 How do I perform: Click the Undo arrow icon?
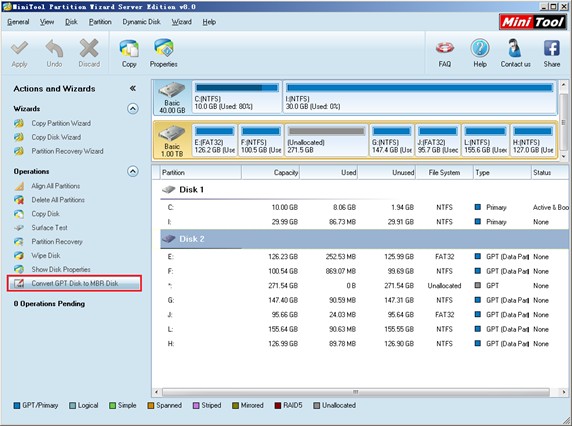[x=54, y=48]
